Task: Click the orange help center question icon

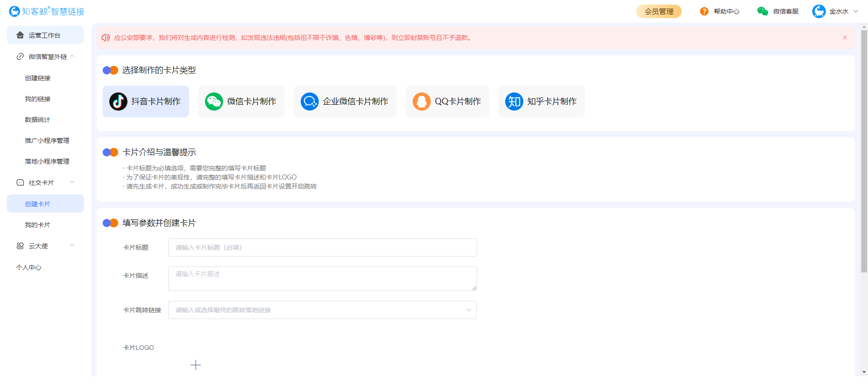Action: [x=704, y=11]
